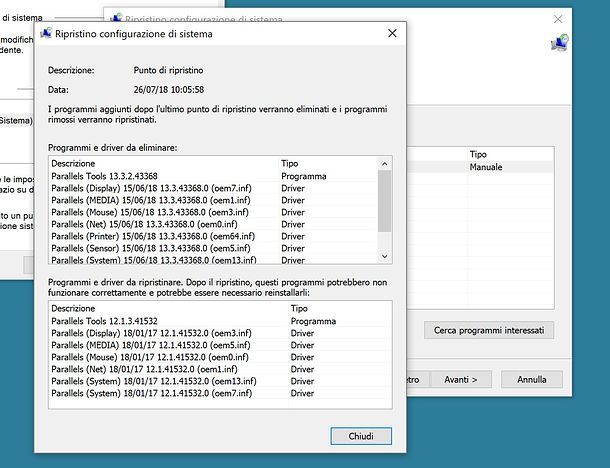Select Parallels (Net) 18/01/17 oem1.inf row
The height and width of the screenshot is (468, 610).
(220, 370)
